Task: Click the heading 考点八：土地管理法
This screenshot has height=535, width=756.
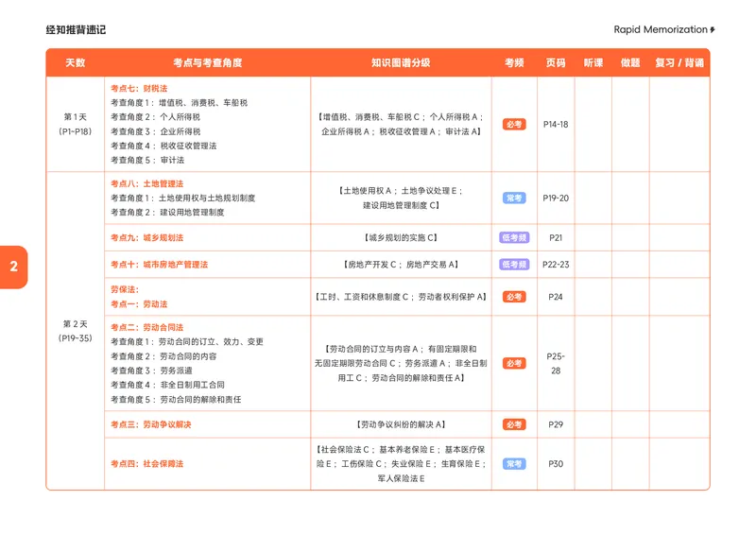Action: [147, 183]
